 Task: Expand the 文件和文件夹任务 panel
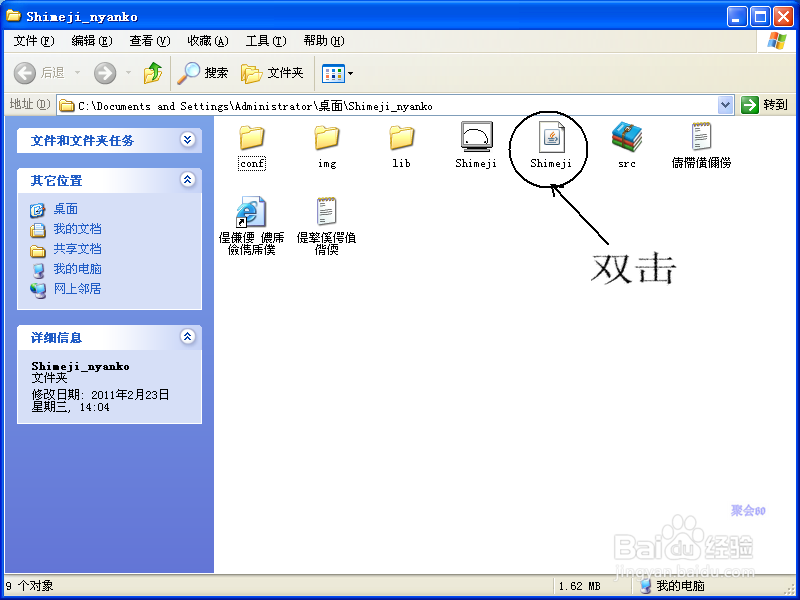pos(188,140)
